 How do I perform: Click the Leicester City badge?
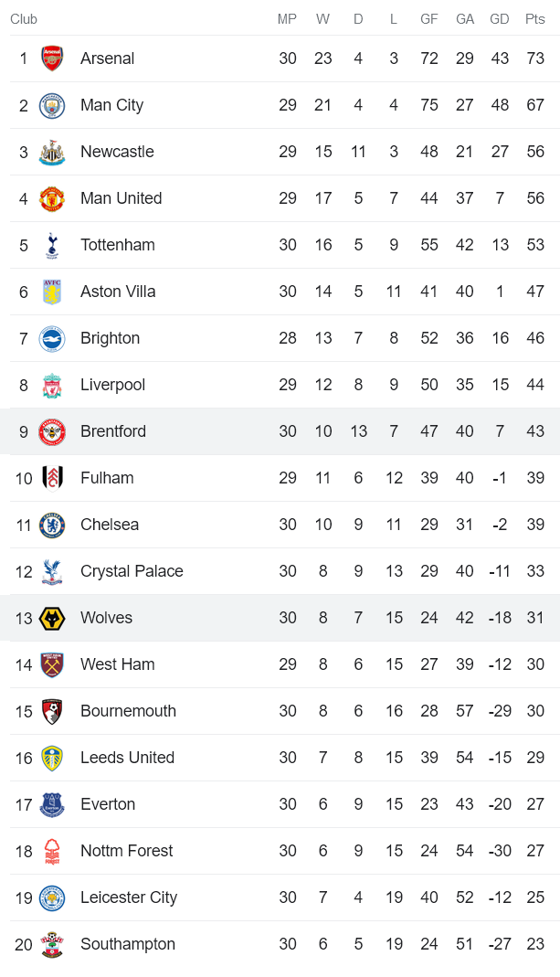point(52,897)
